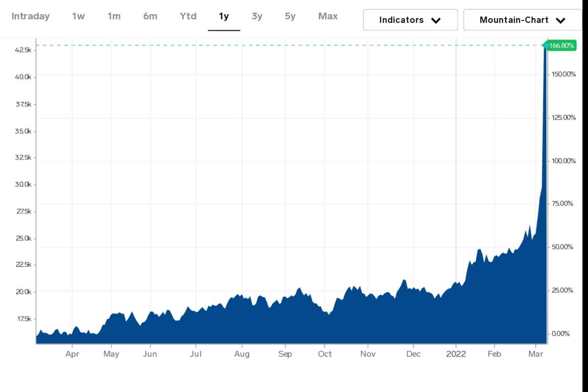Image resolution: width=588 pixels, height=392 pixels.
Task: Click the Nov date axis label
Action: (367, 354)
